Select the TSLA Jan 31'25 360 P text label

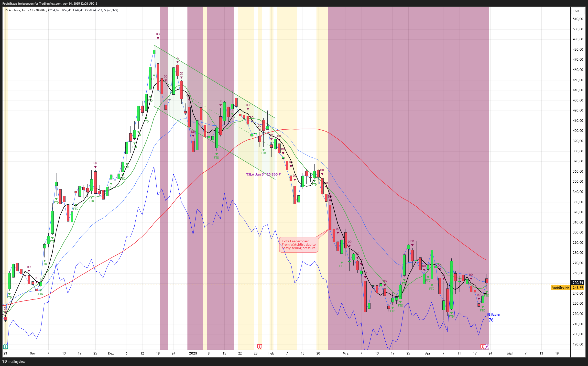point(263,174)
